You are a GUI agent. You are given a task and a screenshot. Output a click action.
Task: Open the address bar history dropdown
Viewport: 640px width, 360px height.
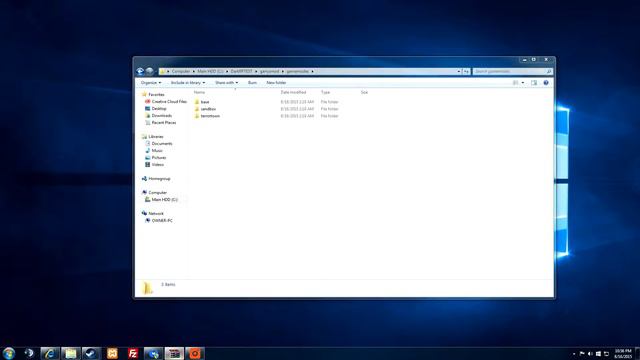tap(459, 71)
